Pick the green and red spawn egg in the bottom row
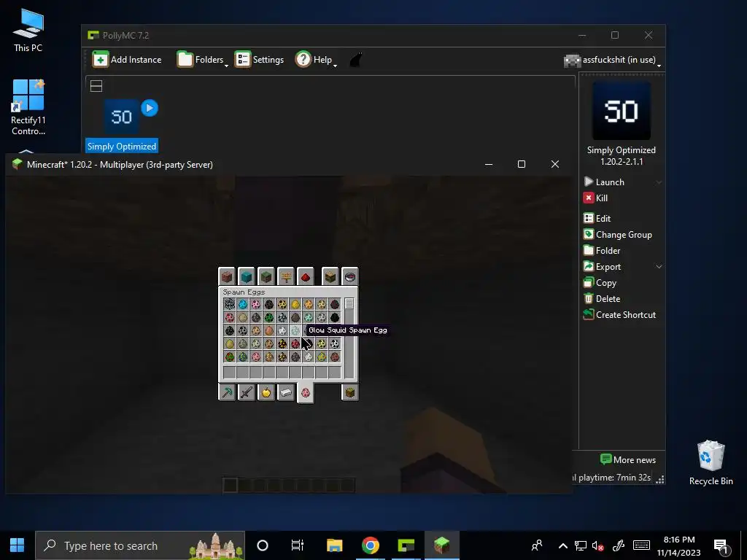Image resolution: width=747 pixels, height=560 pixels. click(230, 357)
